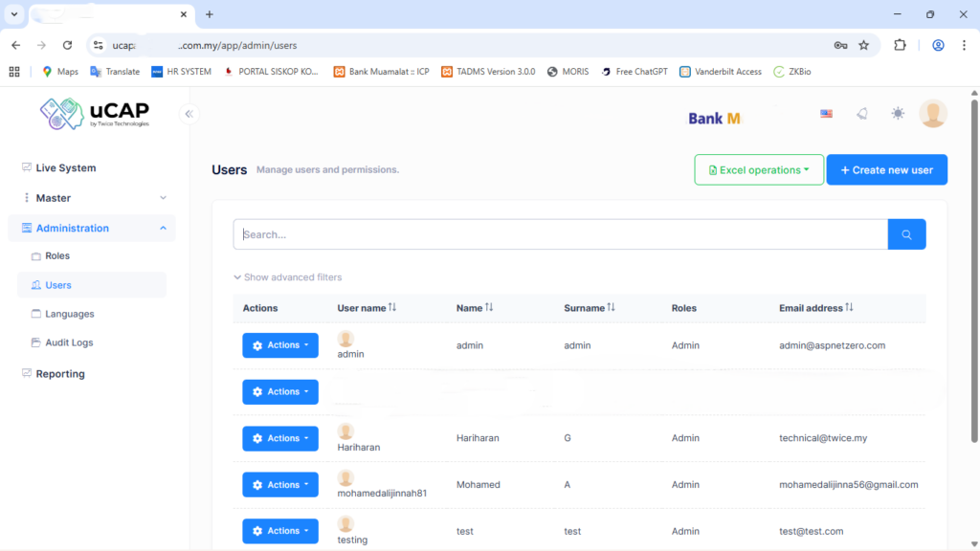The height and width of the screenshot is (551, 980).
Task: Open the browser Extensions puzzle icon
Action: [900, 45]
